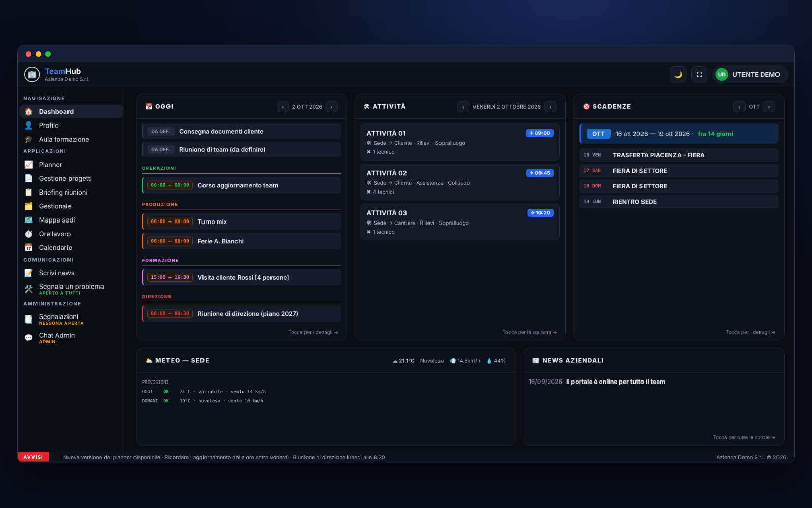Select 'Visita cliente Rossi [4 persone]' entry
The width and height of the screenshot is (812, 508).
tap(242, 277)
